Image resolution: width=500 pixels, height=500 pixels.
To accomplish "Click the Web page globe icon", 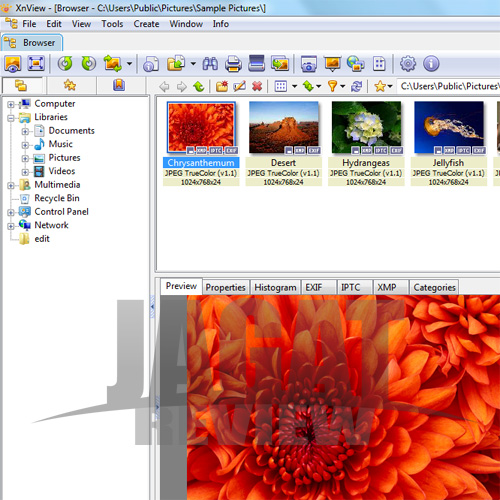I will (x=356, y=63).
